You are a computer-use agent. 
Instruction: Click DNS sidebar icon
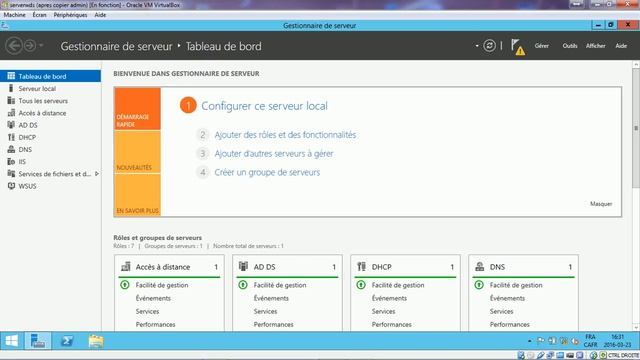coord(11,149)
